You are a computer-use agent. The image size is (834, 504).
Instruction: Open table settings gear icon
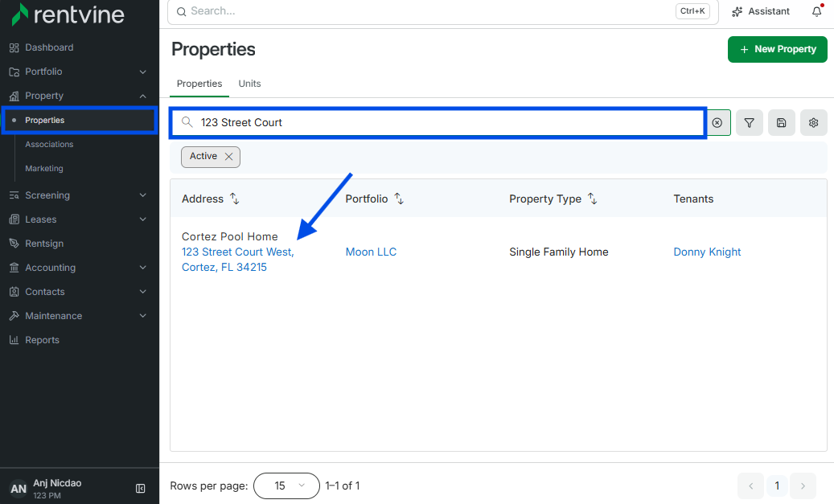tap(813, 123)
